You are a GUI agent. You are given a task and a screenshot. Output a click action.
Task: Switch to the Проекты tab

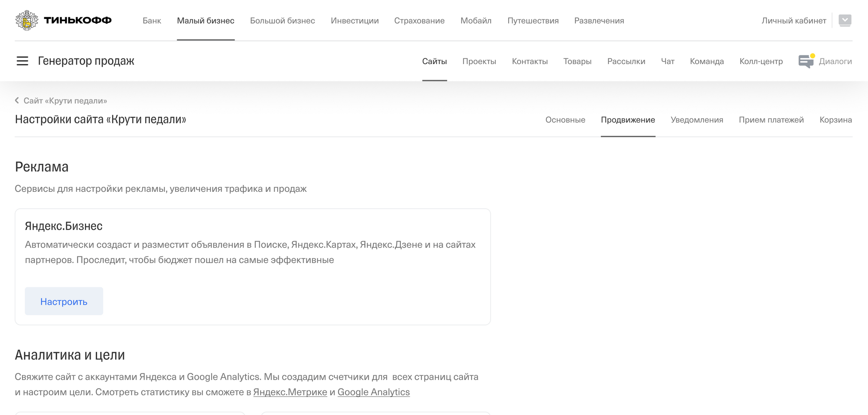pos(479,61)
